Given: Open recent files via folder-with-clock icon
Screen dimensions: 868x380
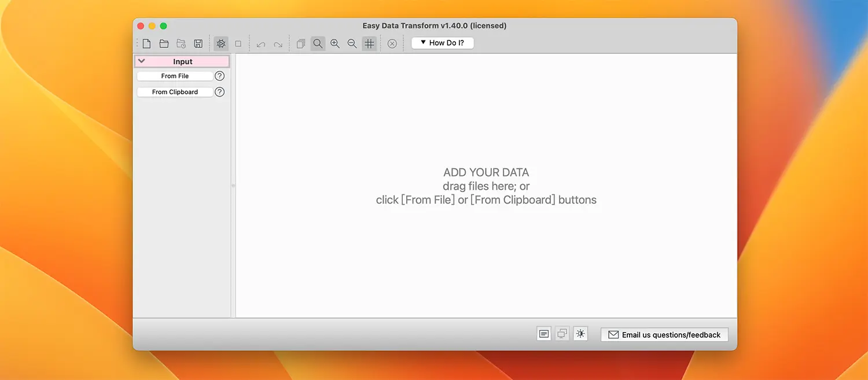Looking at the screenshot, I should (x=181, y=43).
